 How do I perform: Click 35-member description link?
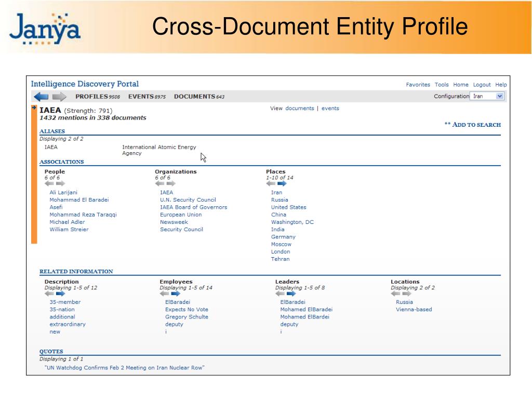65,302
